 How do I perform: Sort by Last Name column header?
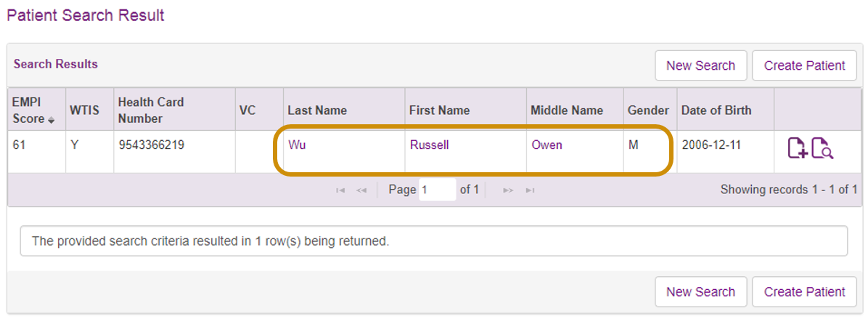click(317, 110)
